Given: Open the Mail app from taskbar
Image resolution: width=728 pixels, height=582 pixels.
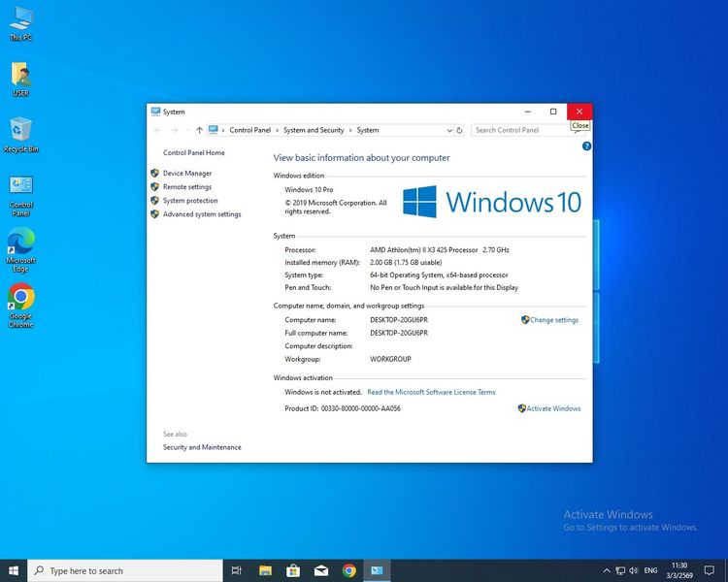Looking at the screenshot, I should pos(321,570).
